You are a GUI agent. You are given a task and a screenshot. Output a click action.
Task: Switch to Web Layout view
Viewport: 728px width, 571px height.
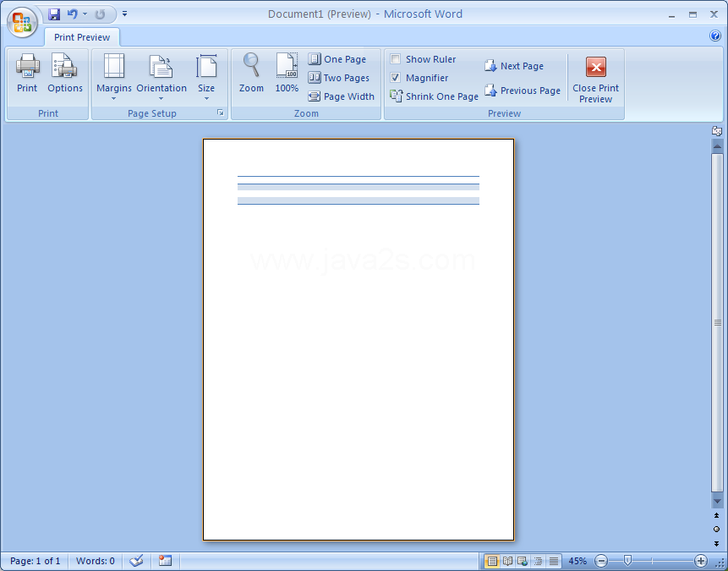tap(523, 561)
